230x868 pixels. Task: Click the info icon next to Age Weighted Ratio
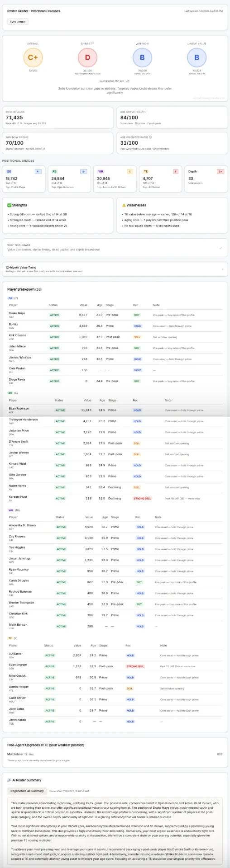151,137
